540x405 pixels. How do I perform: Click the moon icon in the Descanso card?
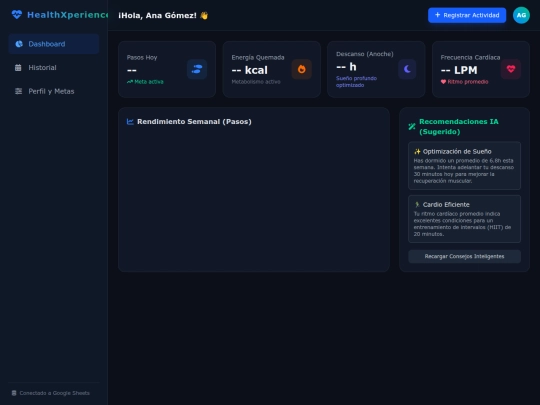[x=407, y=69]
